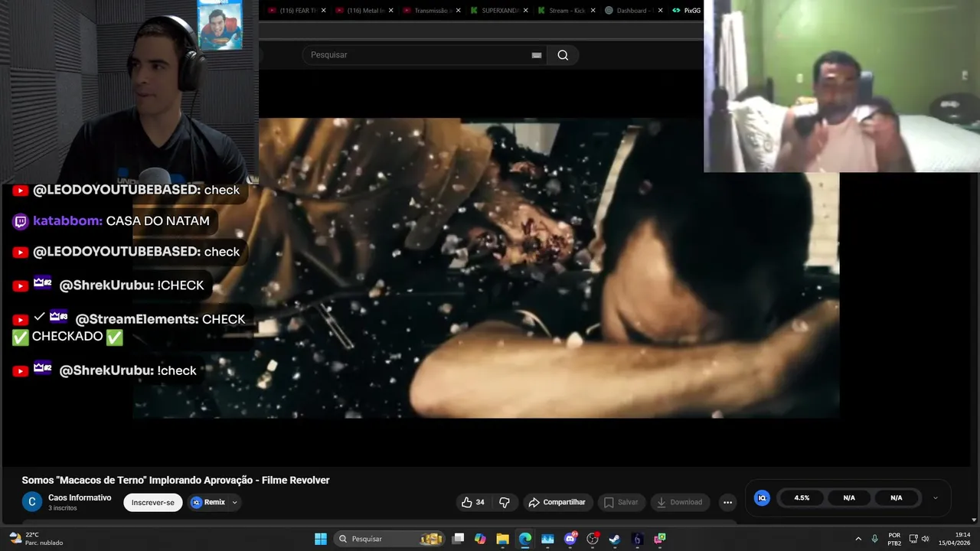Screen dimensions: 980x551
Task: Open volume control in system tray
Action: point(925,539)
